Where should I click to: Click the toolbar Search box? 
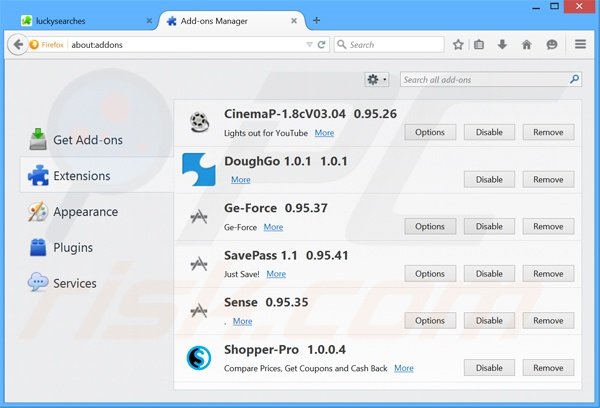click(389, 45)
